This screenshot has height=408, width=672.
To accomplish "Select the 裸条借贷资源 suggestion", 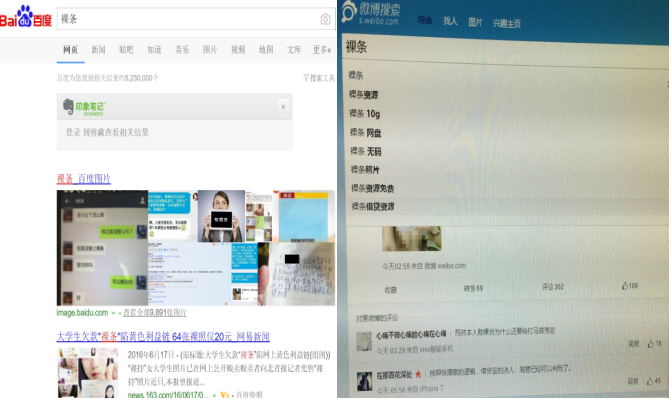I will pyautogui.click(x=373, y=207).
